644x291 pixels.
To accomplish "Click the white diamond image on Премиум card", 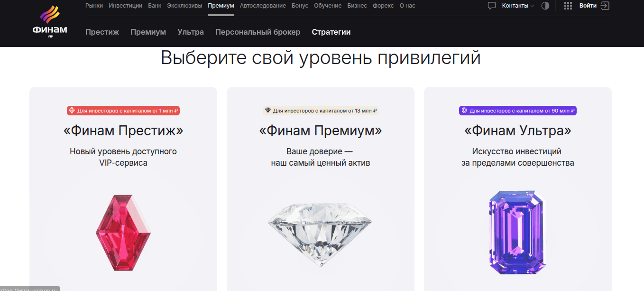I will coord(320,233).
